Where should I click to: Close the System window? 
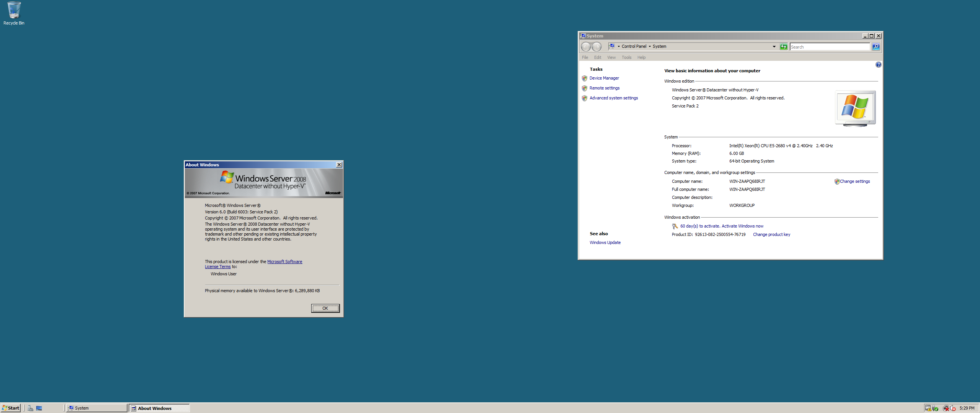coord(879,36)
